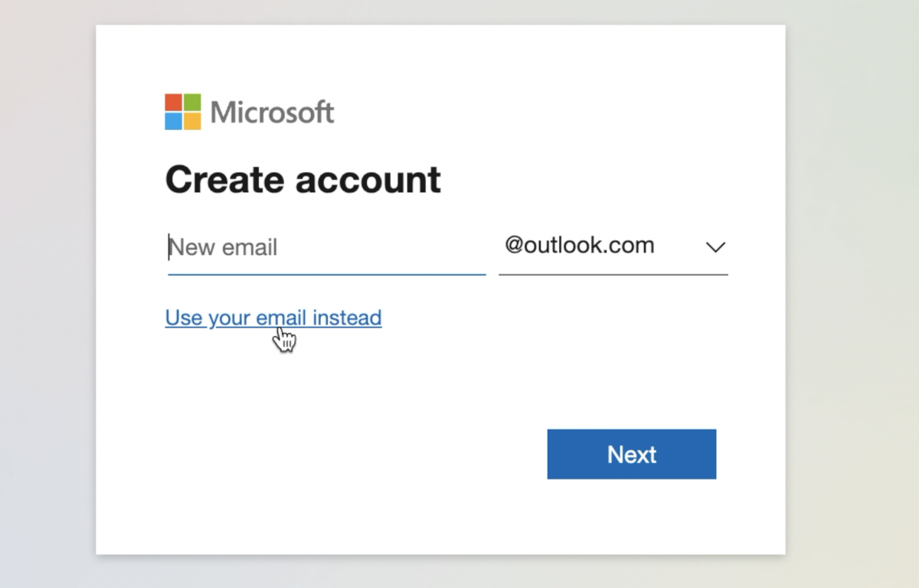The image size is (919, 588).
Task: Click the Create account heading
Action: (302, 179)
